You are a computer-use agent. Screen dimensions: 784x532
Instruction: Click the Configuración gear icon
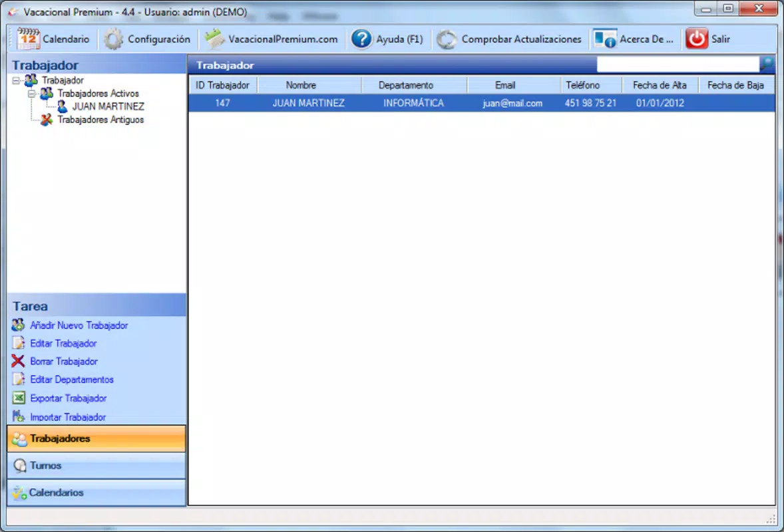pyautogui.click(x=114, y=39)
